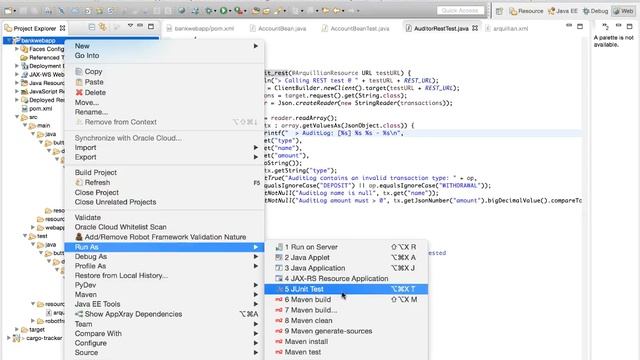Viewport: 640px width, 360px height.
Task: Open the AccountBeanTest.java editor tab
Action: click(x=355, y=29)
